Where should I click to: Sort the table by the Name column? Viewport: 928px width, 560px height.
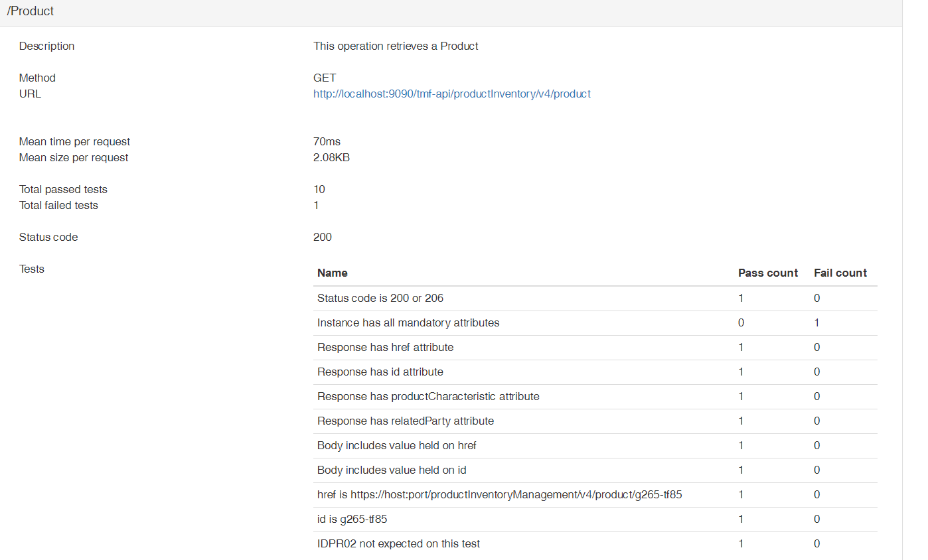[332, 273]
